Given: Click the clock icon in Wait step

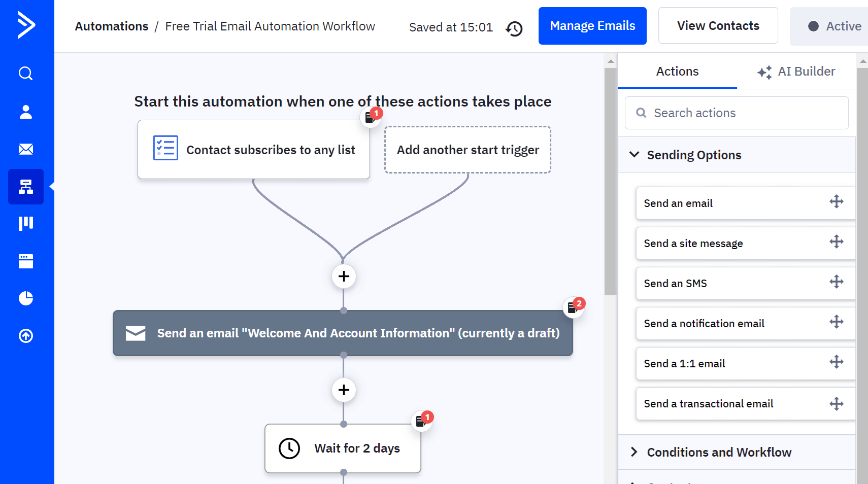Looking at the screenshot, I should [289, 448].
